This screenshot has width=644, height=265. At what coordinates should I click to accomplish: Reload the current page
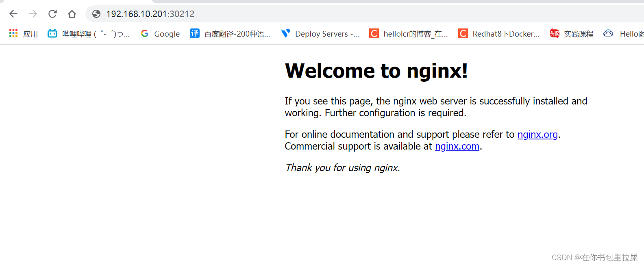click(x=52, y=14)
